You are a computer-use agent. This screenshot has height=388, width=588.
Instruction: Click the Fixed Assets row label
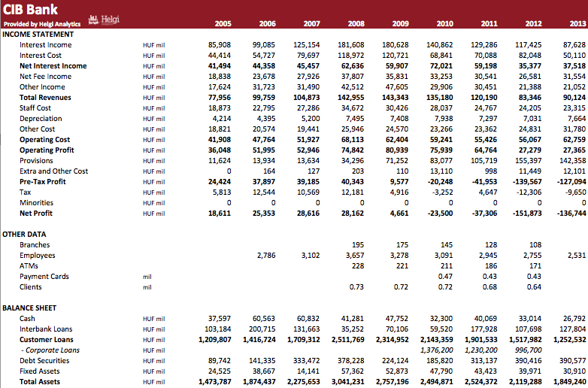[x=39, y=371]
